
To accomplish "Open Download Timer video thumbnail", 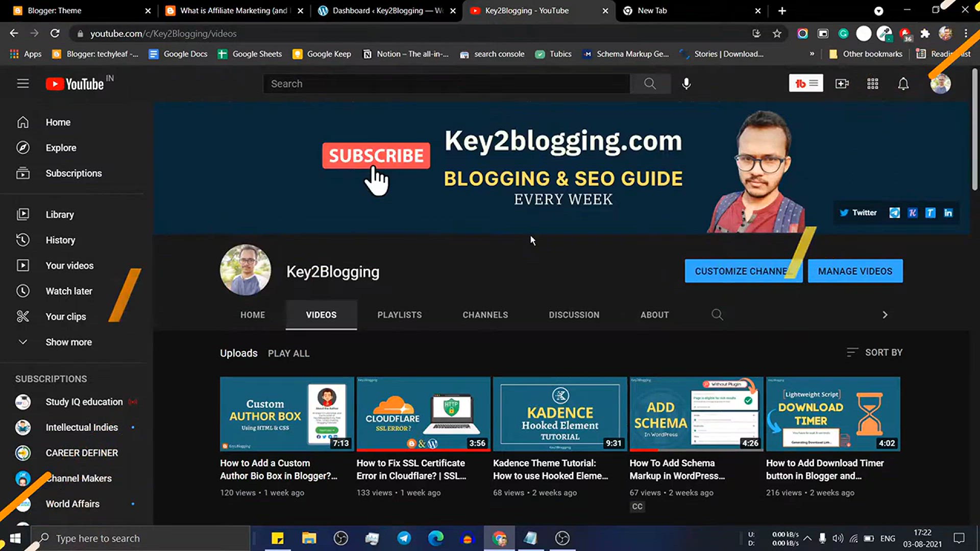I will coord(833,414).
